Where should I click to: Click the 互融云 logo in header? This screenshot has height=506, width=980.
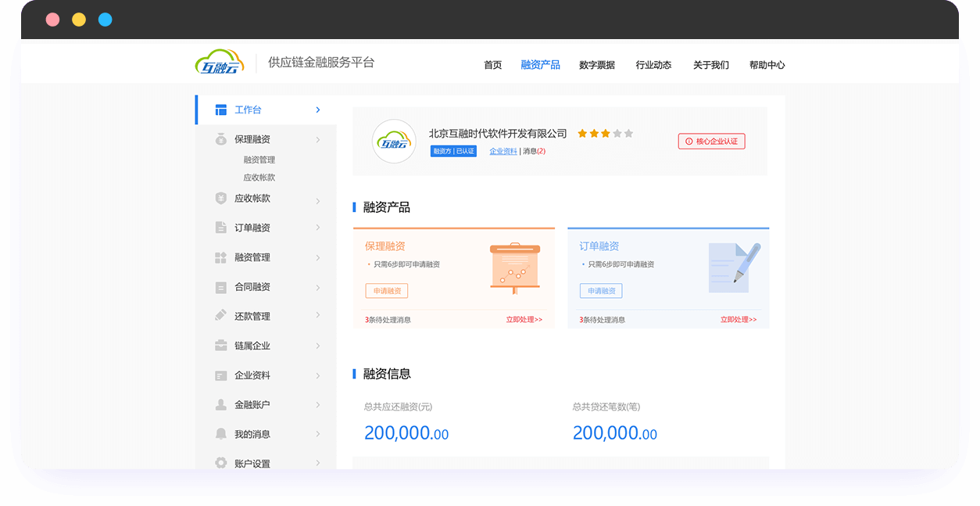click(220, 63)
